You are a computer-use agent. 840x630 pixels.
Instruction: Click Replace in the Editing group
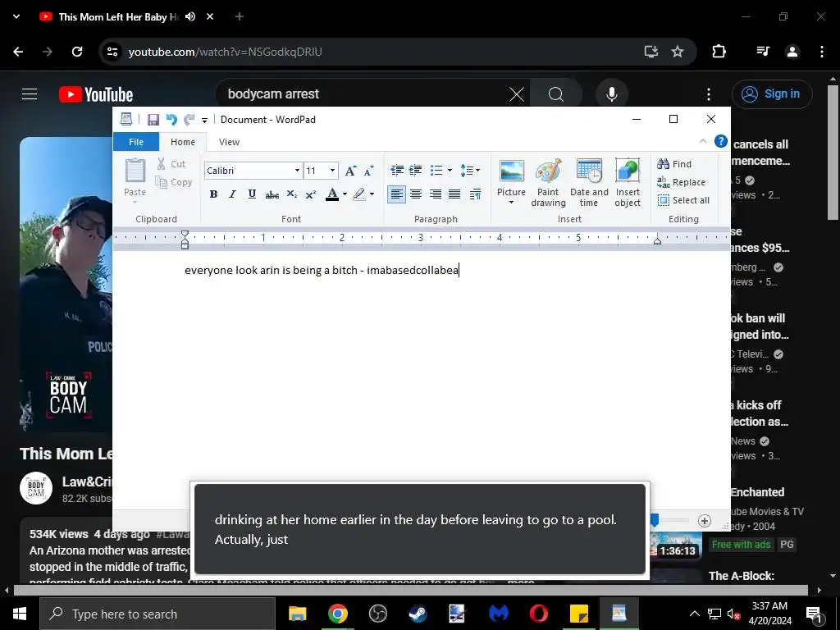[681, 182]
